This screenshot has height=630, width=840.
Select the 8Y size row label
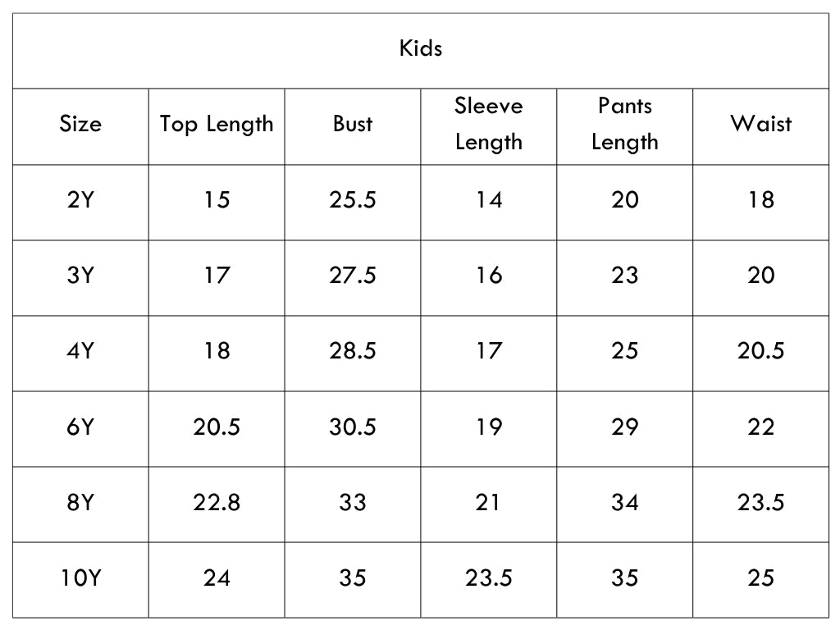click(80, 503)
